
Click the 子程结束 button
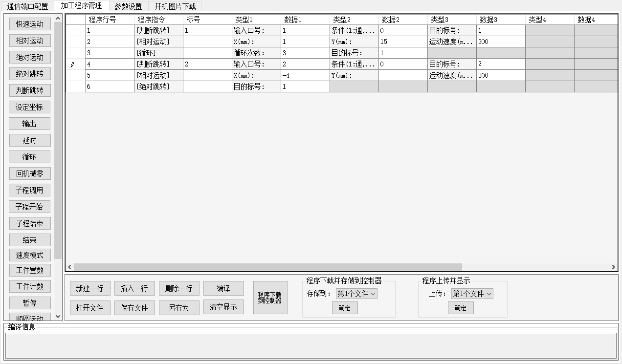click(x=30, y=223)
